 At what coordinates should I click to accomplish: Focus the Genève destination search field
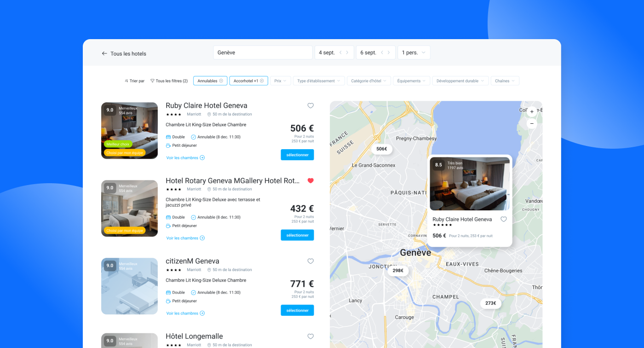[263, 52]
